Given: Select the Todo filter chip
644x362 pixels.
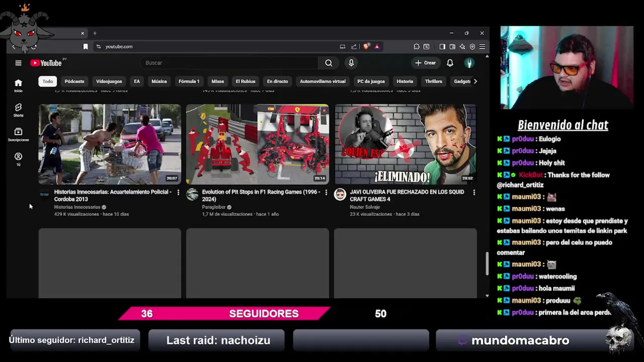Looking at the screenshot, I should 48,81.
